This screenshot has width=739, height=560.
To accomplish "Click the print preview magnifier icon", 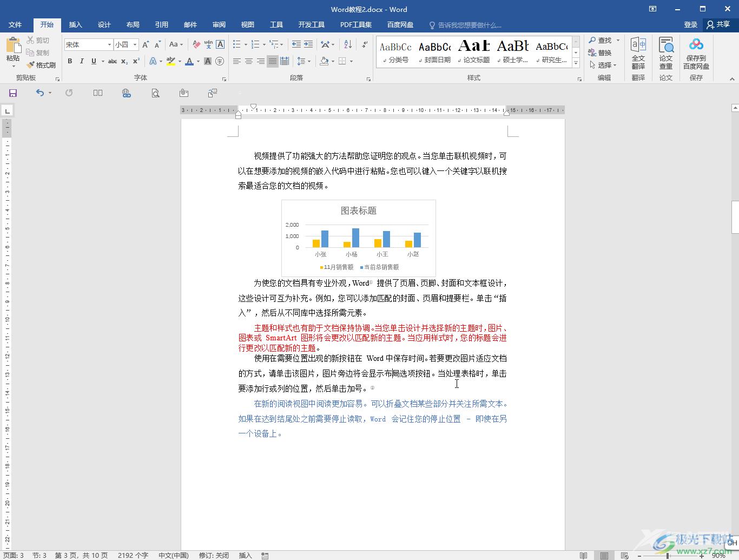I will 155,93.
